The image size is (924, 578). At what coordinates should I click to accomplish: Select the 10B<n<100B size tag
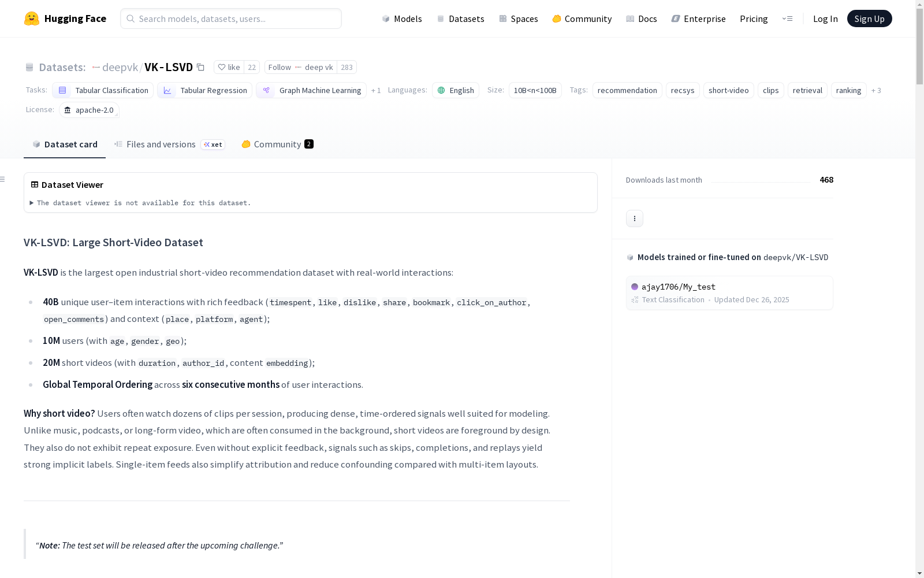point(535,90)
